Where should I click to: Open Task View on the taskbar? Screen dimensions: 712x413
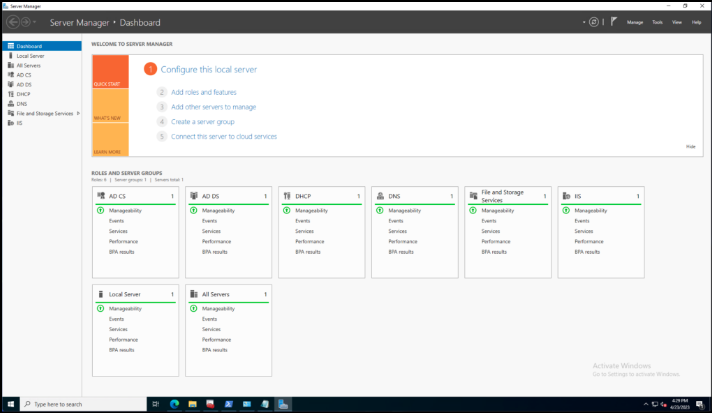tap(156, 404)
